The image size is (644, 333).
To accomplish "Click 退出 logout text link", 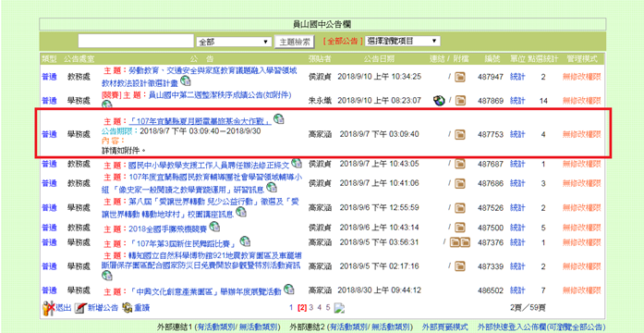I will coord(64,307).
